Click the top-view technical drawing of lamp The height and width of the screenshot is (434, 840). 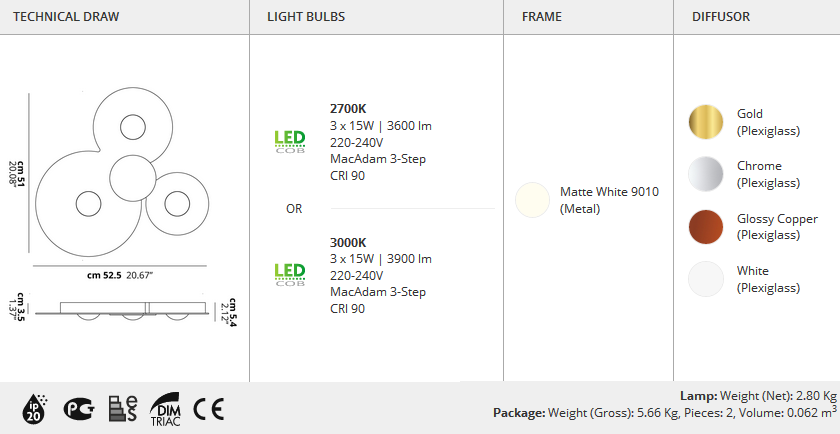coord(122,172)
